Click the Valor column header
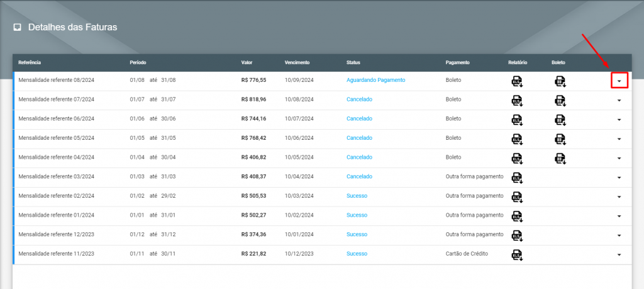The height and width of the screenshot is (289, 644). [x=247, y=63]
